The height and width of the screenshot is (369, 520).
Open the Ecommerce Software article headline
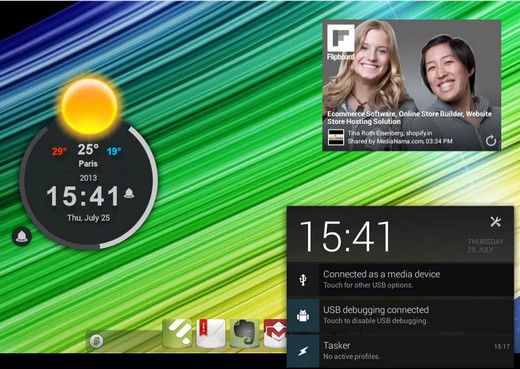coord(409,118)
